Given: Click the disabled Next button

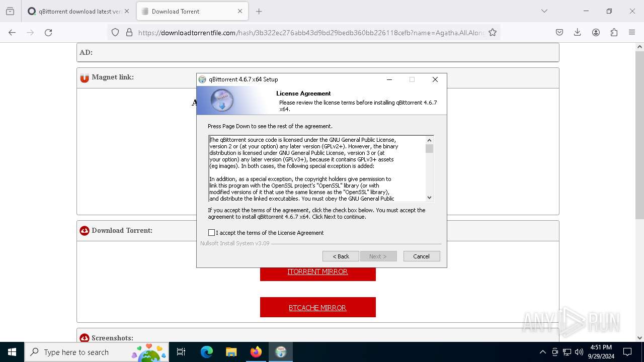Looking at the screenshot, I should click(x=378, y=256).
